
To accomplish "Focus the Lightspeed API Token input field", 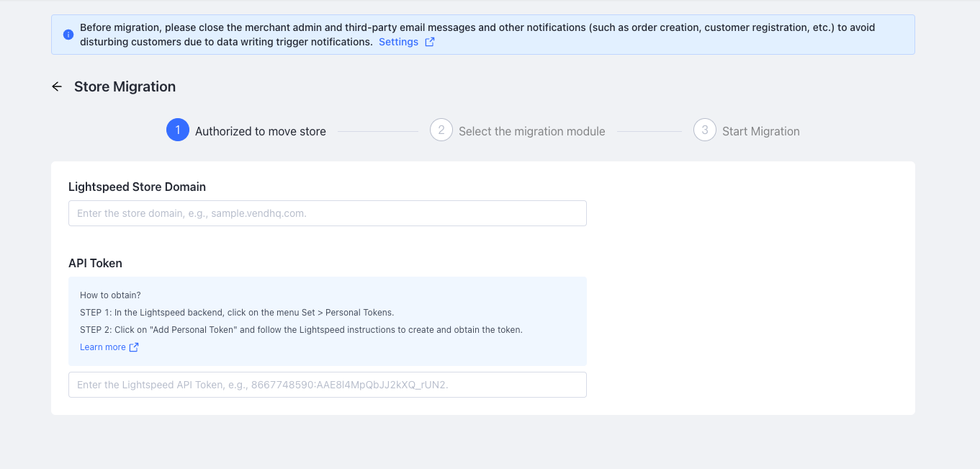I will pyautogui.click(x=327, y=385).
